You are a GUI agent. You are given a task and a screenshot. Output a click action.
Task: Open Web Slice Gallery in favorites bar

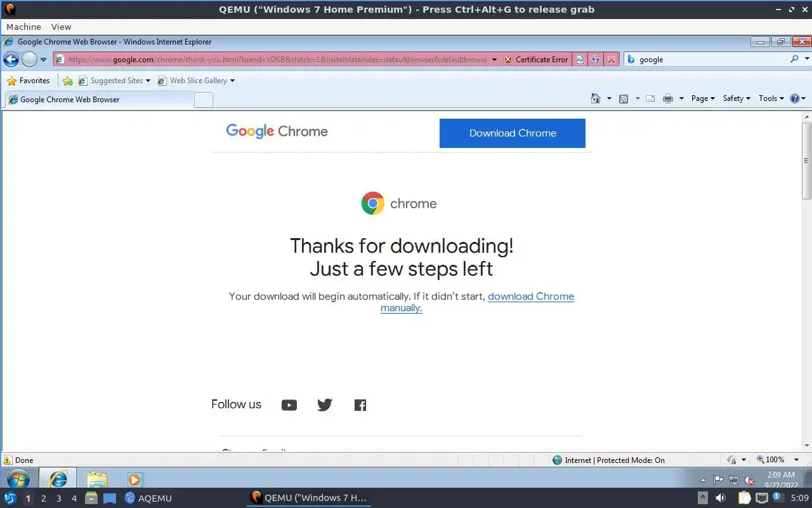pos(196,81)
